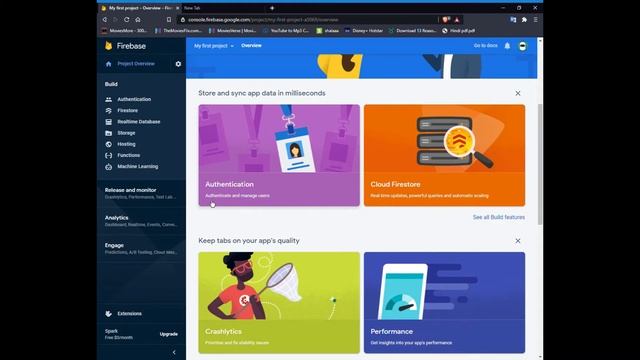The height and width of the screenshot is (360, 640).
Task: Open Machine Learning in sidebar menu
Action: 138,167
